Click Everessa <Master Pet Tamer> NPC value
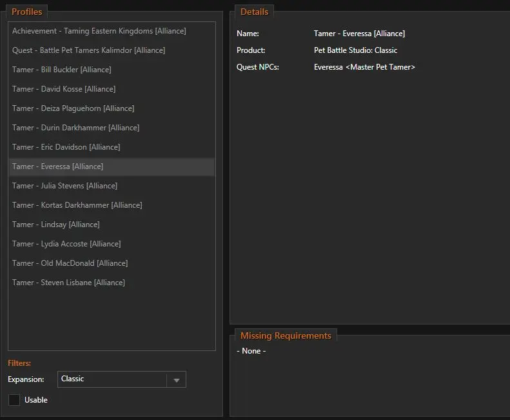The image size is (510, 420). (x=364, y=67)
